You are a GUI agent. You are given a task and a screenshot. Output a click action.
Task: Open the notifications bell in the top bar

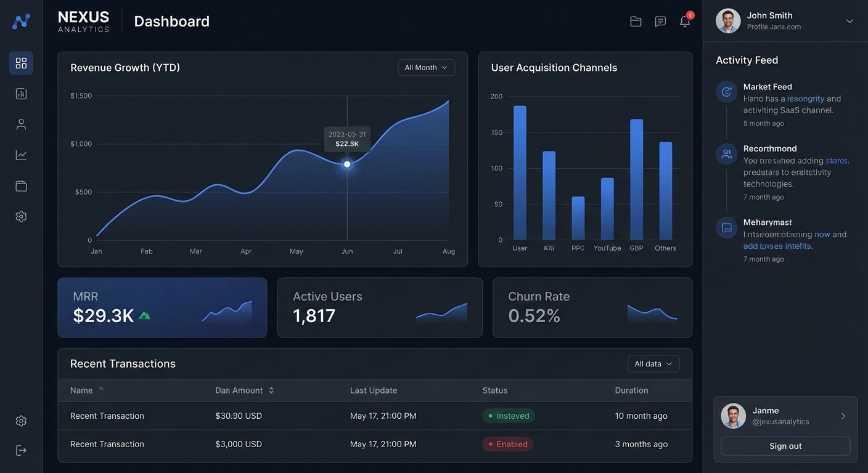[x=684, y=20]
